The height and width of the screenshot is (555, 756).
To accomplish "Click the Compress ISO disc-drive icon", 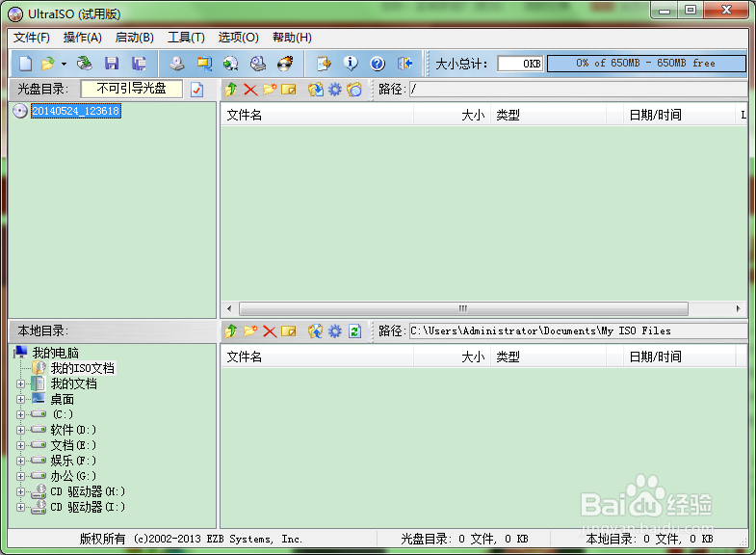I will tap(258, 64).
